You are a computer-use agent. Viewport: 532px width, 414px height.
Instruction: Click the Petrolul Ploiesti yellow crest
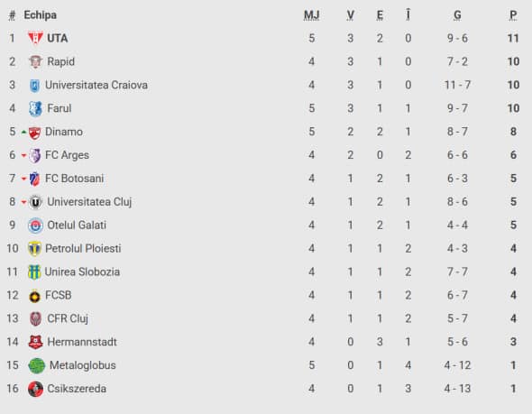(x=34, y=249)
